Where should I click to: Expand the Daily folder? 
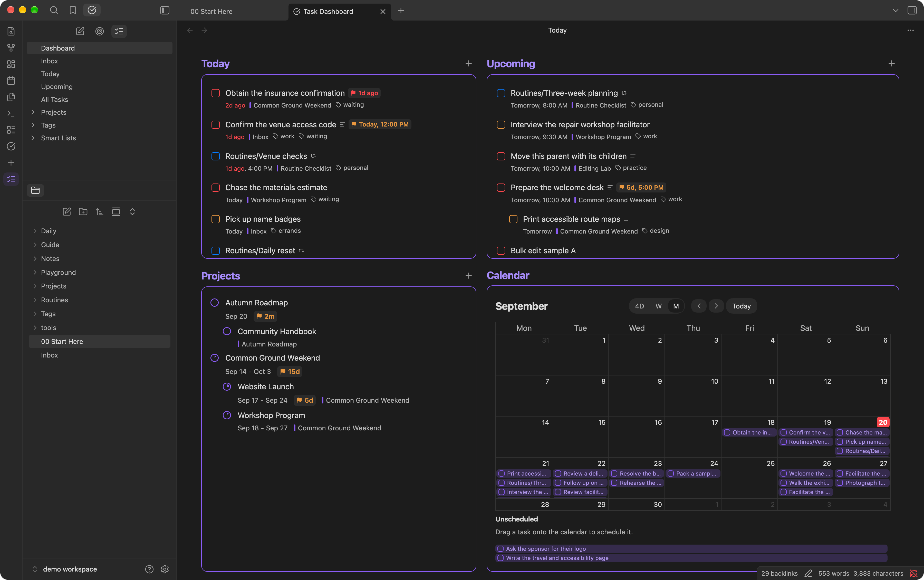[x=35, y=231]
